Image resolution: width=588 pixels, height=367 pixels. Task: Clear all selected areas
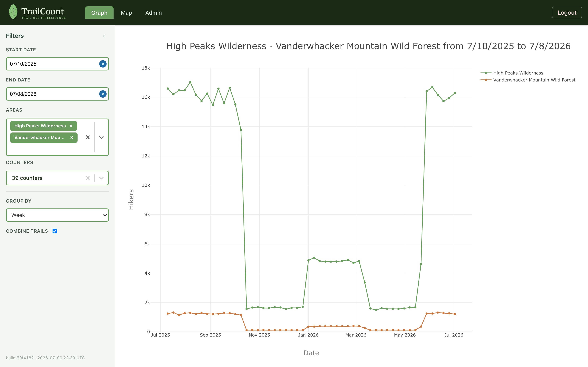[88, 137]
